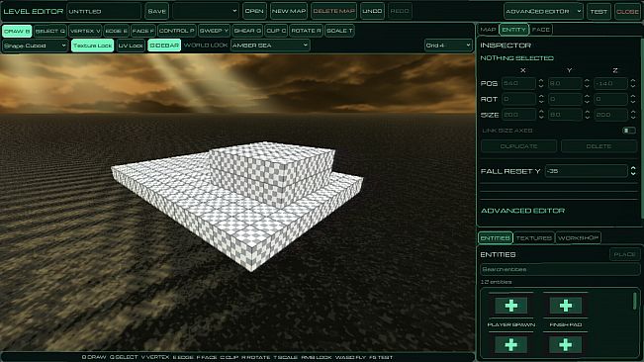644x362 pixels.
Task: Focus the Search entities field
Action: [560, 269]
